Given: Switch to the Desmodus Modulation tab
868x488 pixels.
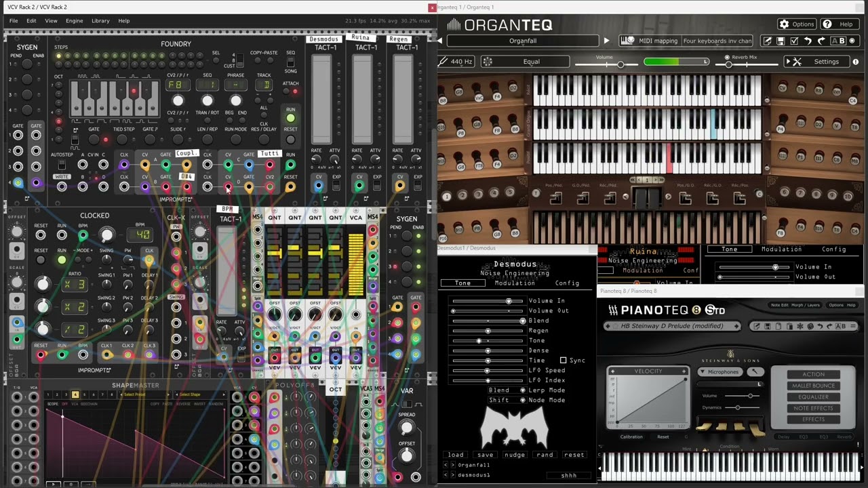Looking at the screenshot, I should pyautogui.click(x=515, y=283).
